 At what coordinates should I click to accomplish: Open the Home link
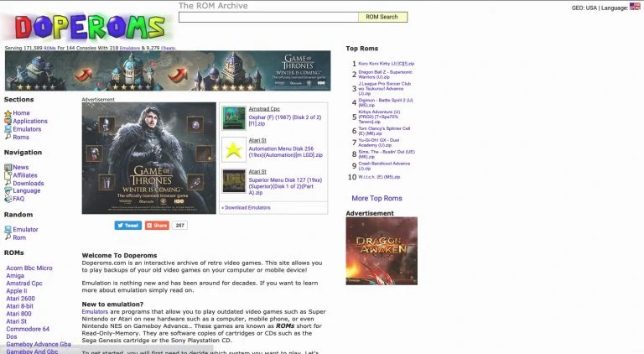click(21, 113)
